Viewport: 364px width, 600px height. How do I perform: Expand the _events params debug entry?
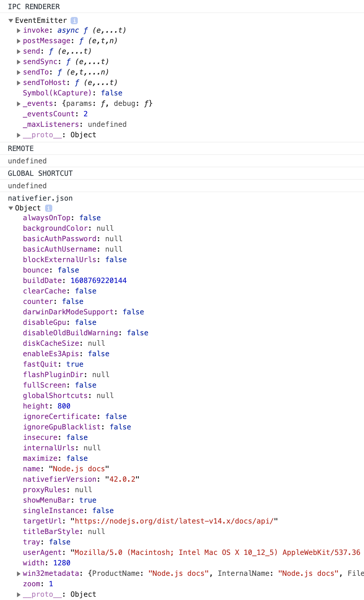coord(19,104)
